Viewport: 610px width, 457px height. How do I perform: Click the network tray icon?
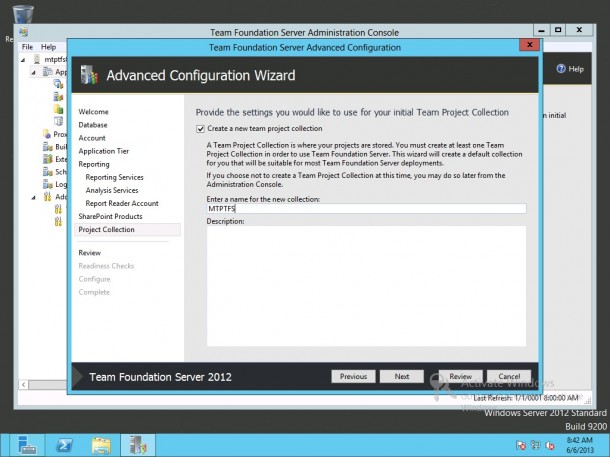(535, 445)
